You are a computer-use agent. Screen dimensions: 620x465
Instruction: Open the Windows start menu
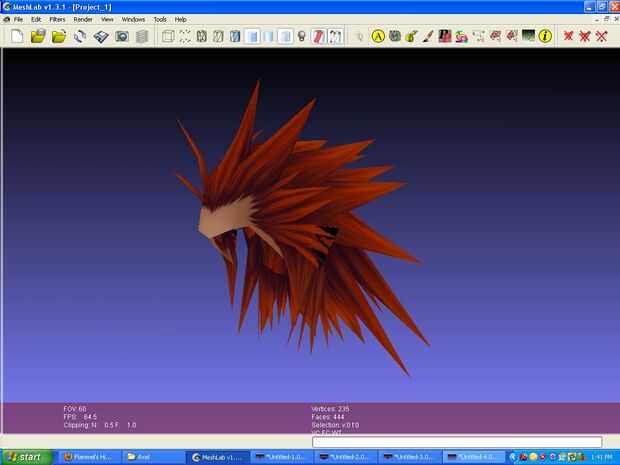click(27, 457)
